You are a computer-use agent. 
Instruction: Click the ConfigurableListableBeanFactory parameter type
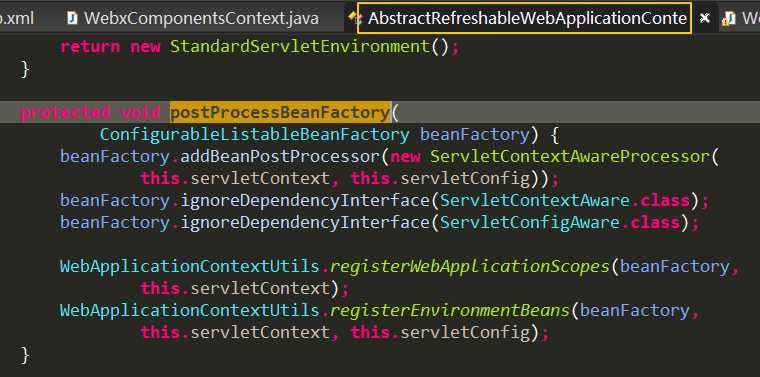pos(254,135)
